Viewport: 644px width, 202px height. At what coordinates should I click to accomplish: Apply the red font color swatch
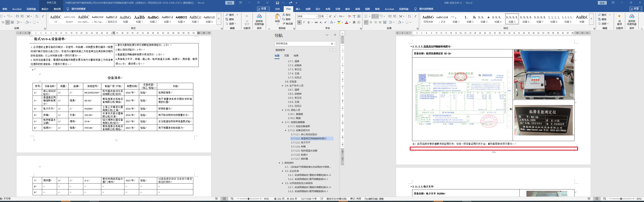[x=346, y=22]
